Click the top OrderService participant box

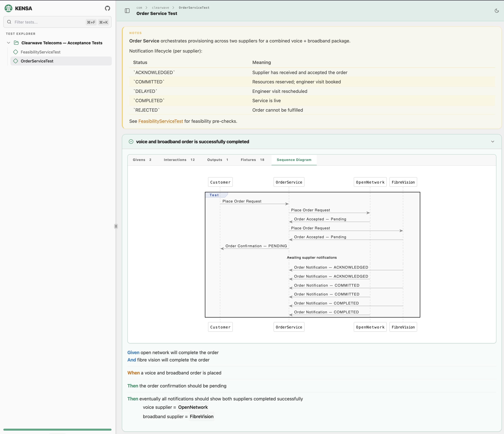coord(289,182)
